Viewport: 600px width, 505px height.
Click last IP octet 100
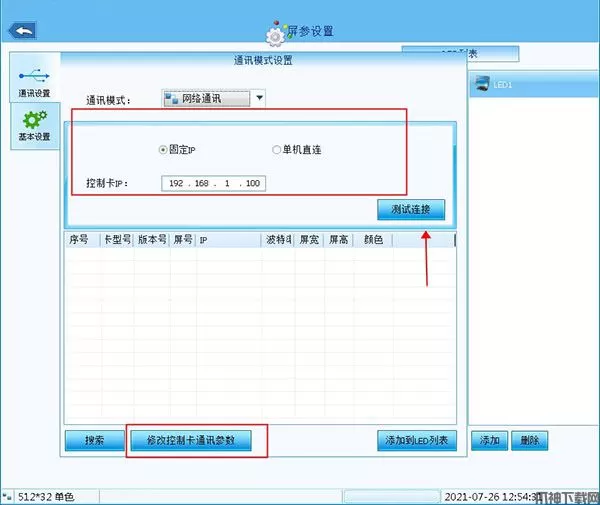point(253,183)
